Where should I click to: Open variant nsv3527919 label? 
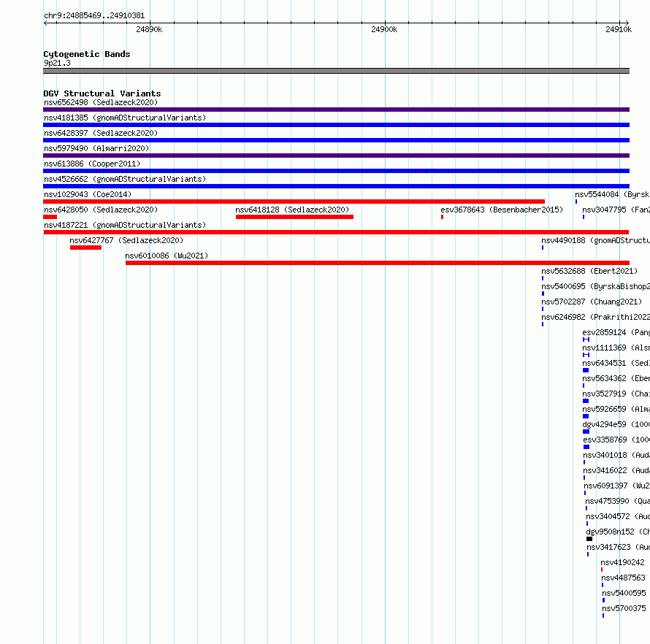pyautogui.click(x=616, y=394)
